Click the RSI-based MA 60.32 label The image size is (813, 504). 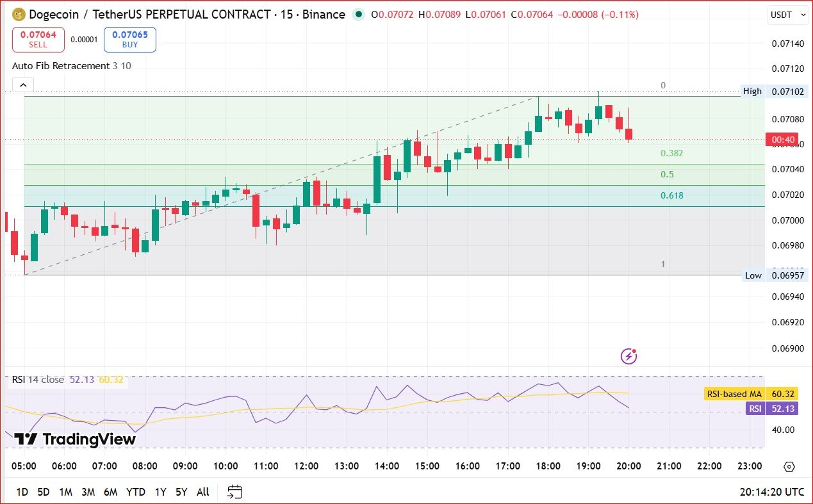(x=751, y=394)
